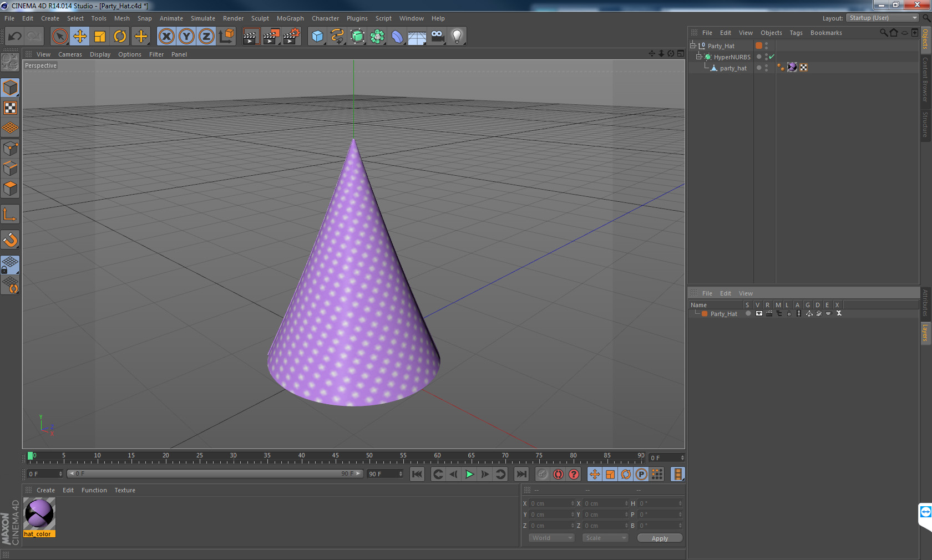Open the Scale mode dropdown
The image size is (932, 560).
click(605, 538)
